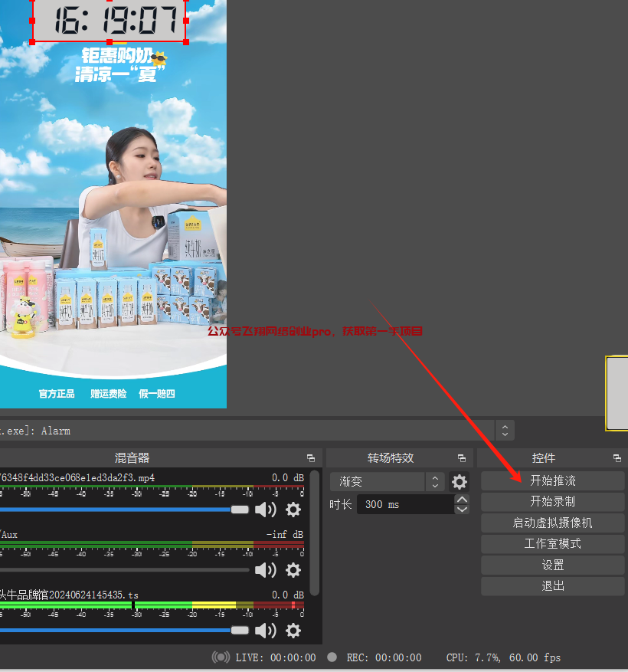Increase the 时长 duration with up arrow
Screen dimensions: 628x672
[462, 500]
